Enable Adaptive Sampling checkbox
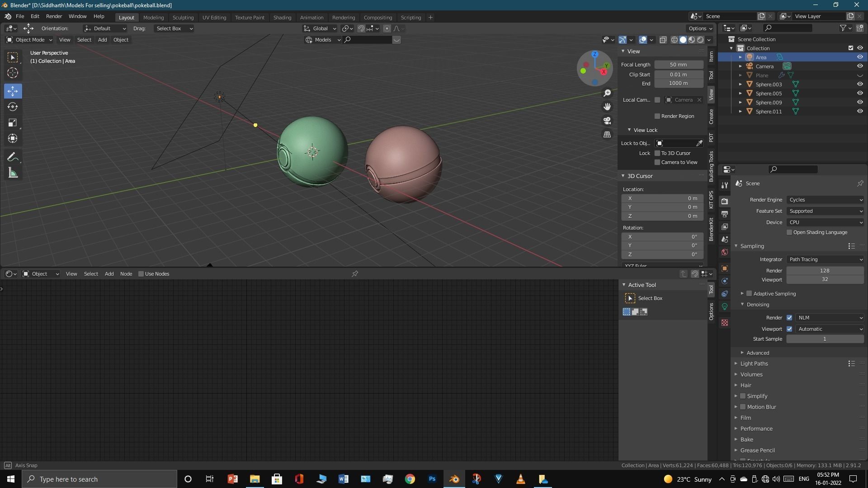This screenshot has width=868, height=488. (749, 294)
